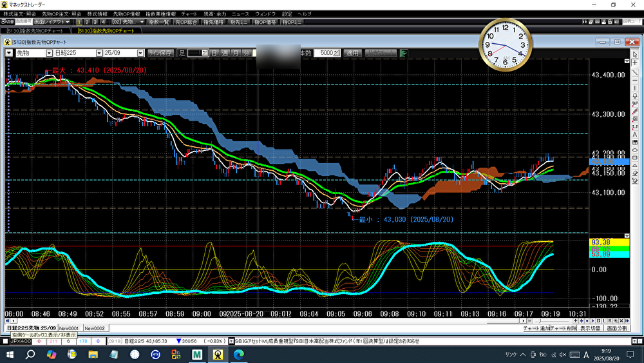This screenshot has height=363, width=644.
Task: Click the ライン保存 button
Action: tap(161, 53)
